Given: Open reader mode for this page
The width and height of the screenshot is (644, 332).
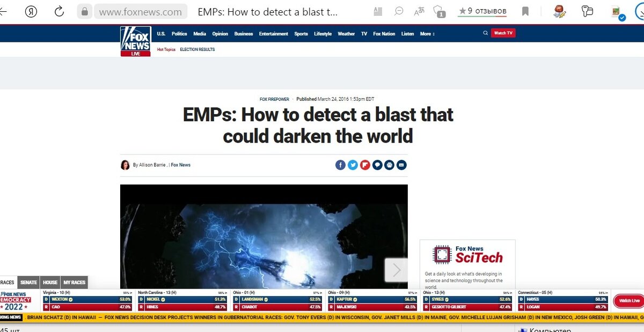Looking at the screenshot, I should point(378,11).
